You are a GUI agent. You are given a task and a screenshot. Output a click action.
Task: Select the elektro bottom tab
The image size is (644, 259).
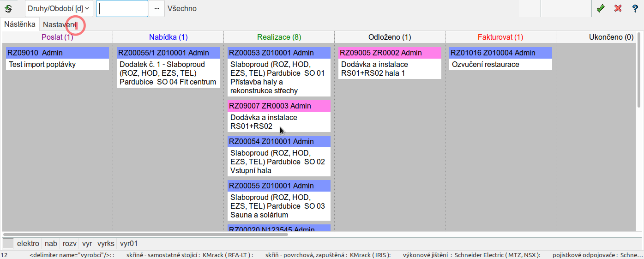coord(28,243)
